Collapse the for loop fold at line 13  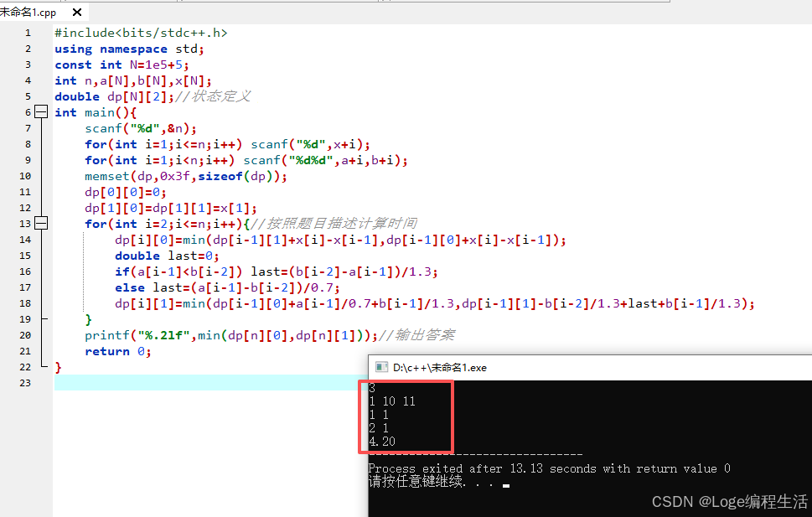point(41,223)
